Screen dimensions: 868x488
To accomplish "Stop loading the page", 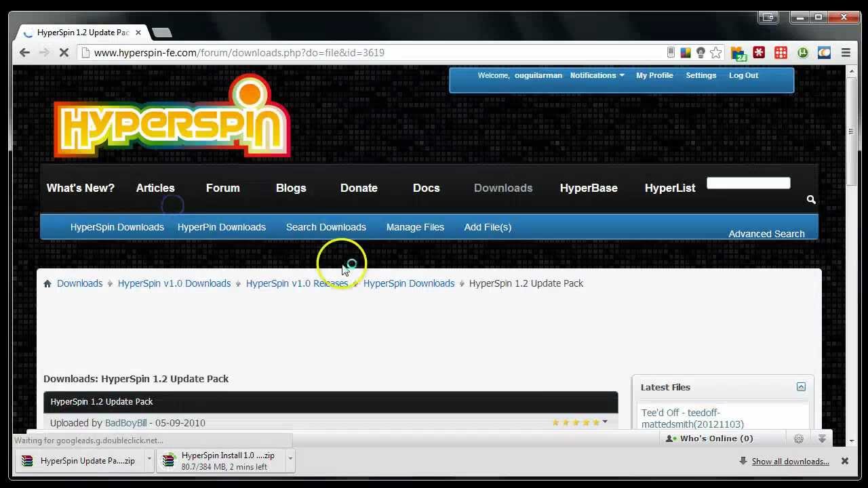I will point(64,52).
